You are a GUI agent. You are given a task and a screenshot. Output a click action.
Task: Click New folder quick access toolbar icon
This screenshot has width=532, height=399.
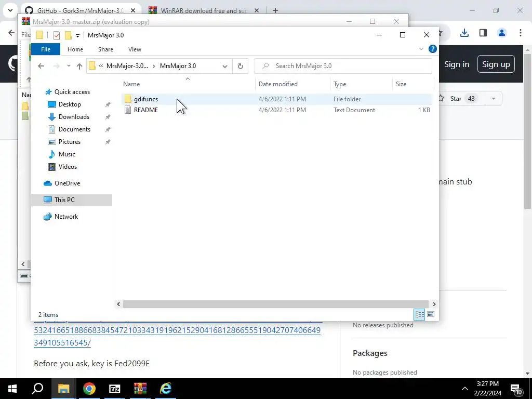click(68, 35)
